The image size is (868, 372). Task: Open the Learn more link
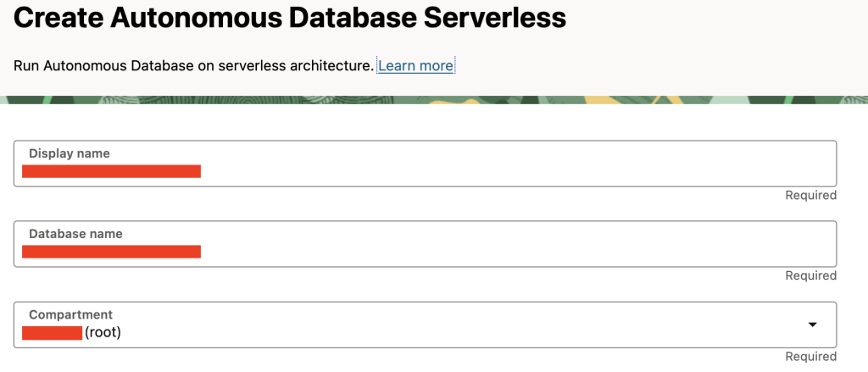(x=415, y=65)
